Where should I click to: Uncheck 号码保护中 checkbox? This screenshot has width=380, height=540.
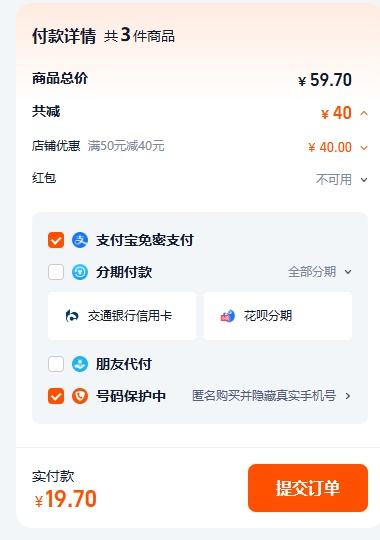point(56,396)
